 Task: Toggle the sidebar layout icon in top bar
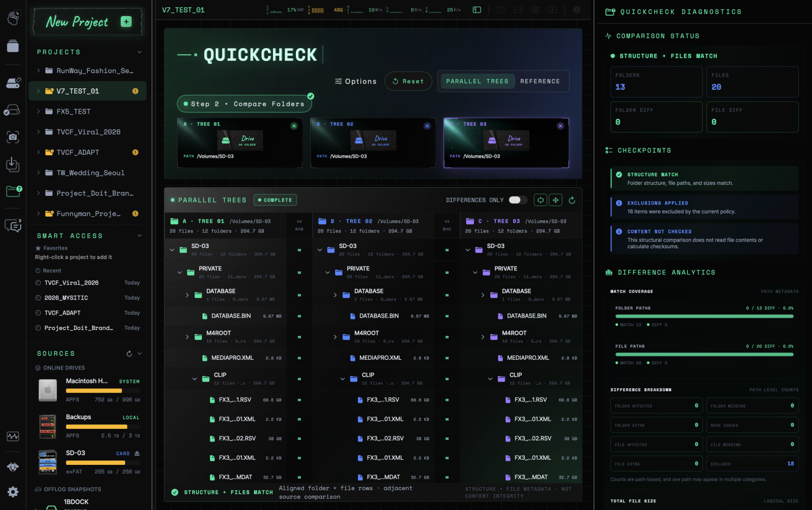click(477, 10)
